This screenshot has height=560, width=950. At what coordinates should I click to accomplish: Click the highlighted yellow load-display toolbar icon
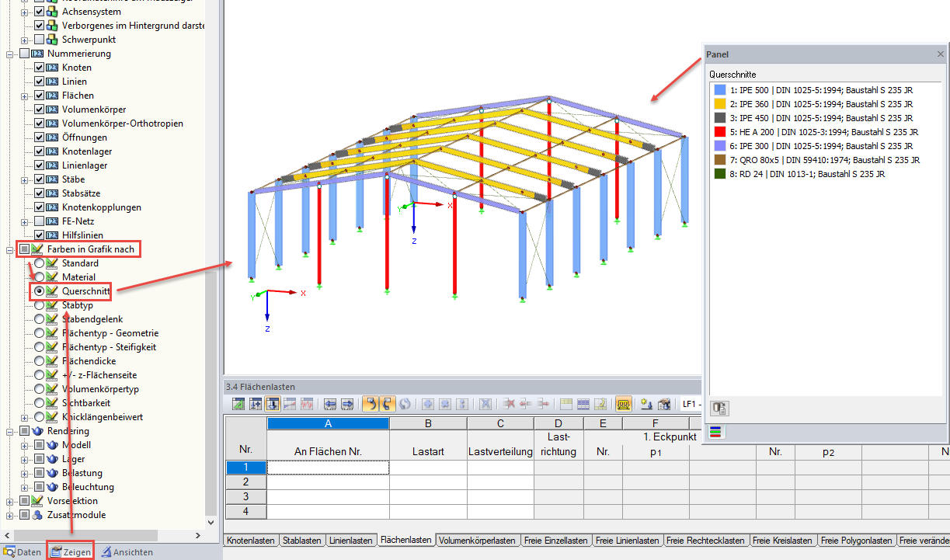(x=623, y=404)
